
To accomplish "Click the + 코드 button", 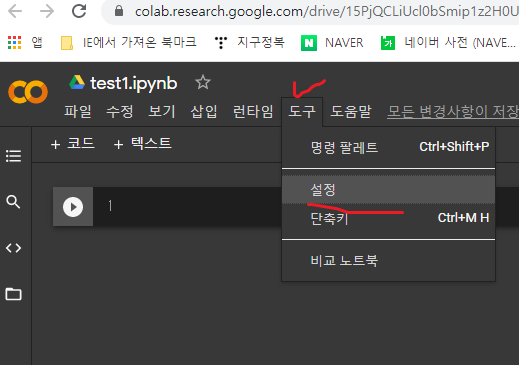I will [73, 144].
